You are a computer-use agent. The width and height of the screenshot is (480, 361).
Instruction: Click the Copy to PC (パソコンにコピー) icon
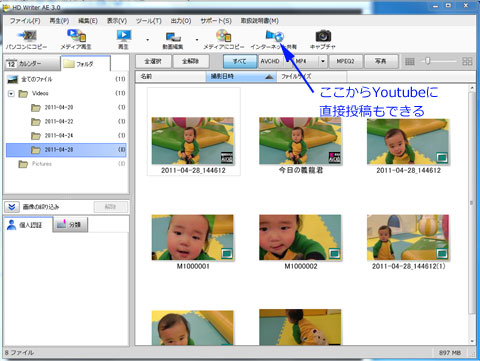coord(27,40)
